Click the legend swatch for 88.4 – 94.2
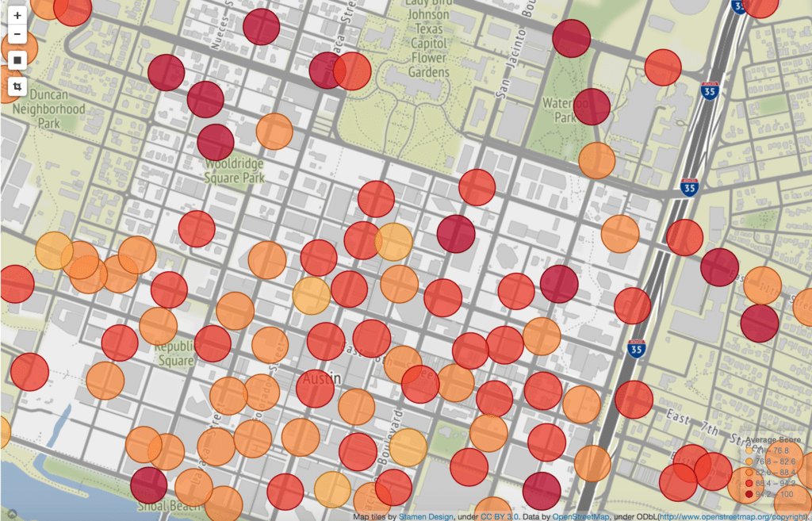 (x=749, y=483)
